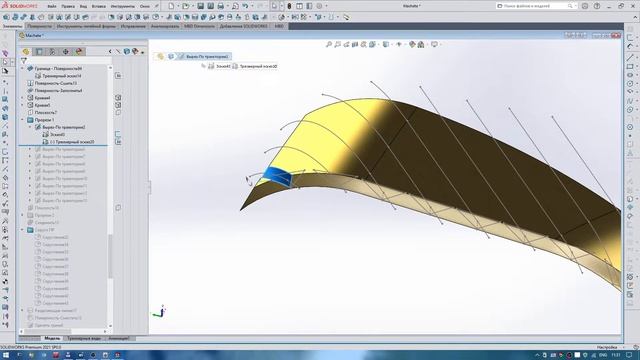The height and width of the screenshot is (360, 640).
Task: Open the dropdown arrow next to Undo
Action: (251, 6)
